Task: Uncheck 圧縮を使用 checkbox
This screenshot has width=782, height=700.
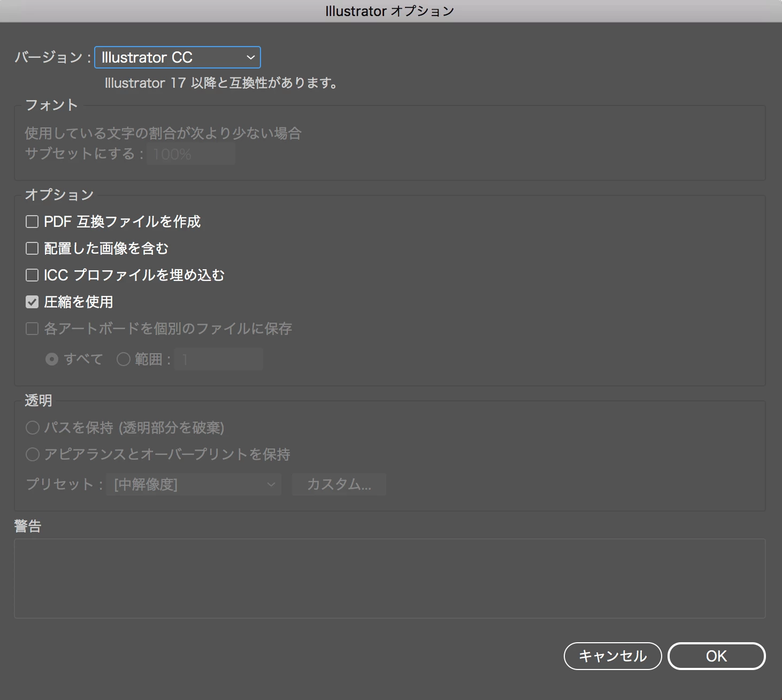Action: click(32, 302)
